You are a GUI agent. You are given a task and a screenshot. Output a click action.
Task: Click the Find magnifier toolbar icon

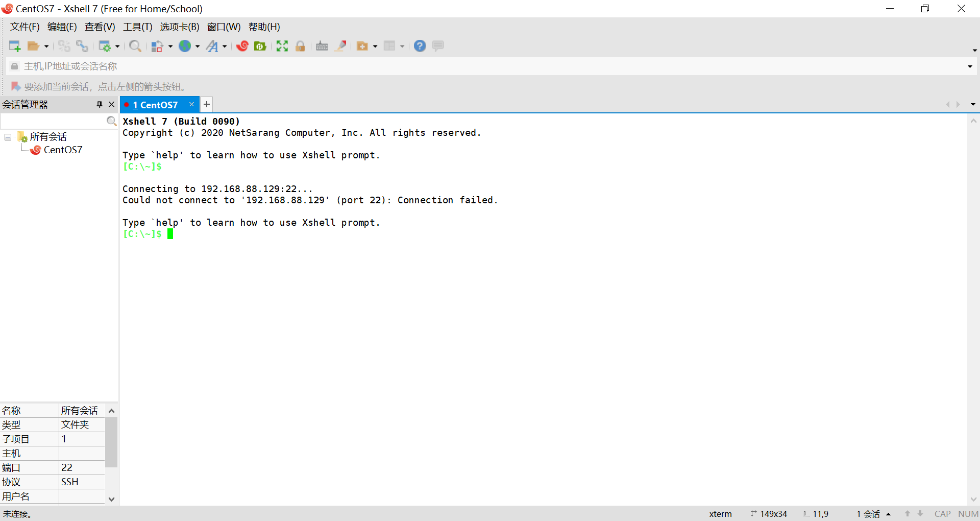tap(135, 46)
